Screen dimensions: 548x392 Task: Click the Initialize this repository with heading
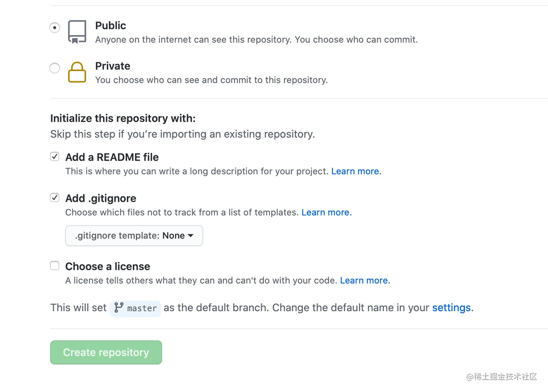coord(122,118)
